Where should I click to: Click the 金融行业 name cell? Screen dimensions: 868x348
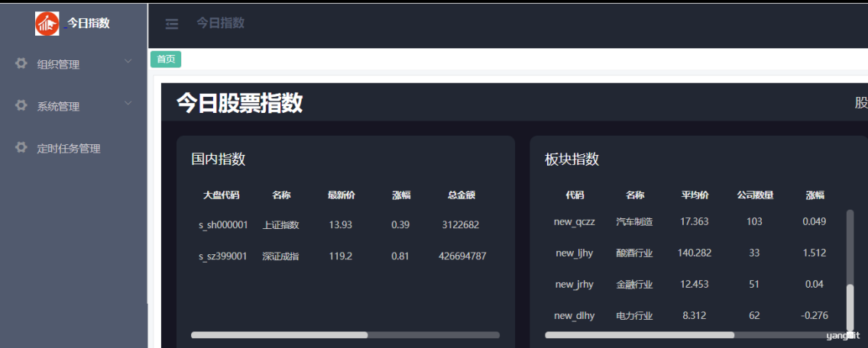click(634, 285)
